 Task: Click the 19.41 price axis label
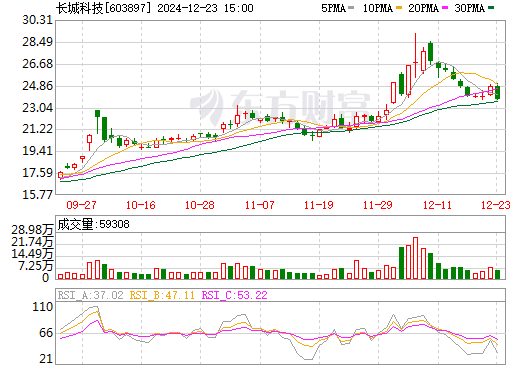(38, 151)
